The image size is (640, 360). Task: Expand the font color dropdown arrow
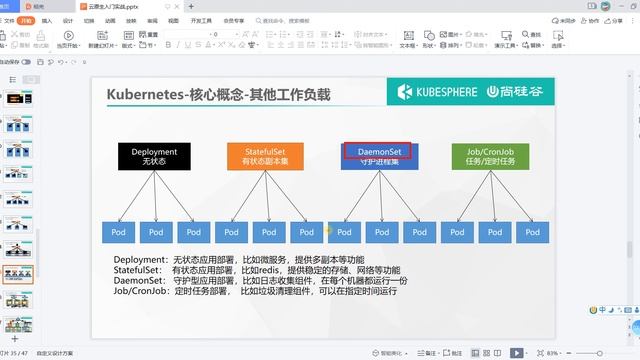point(214,45)
